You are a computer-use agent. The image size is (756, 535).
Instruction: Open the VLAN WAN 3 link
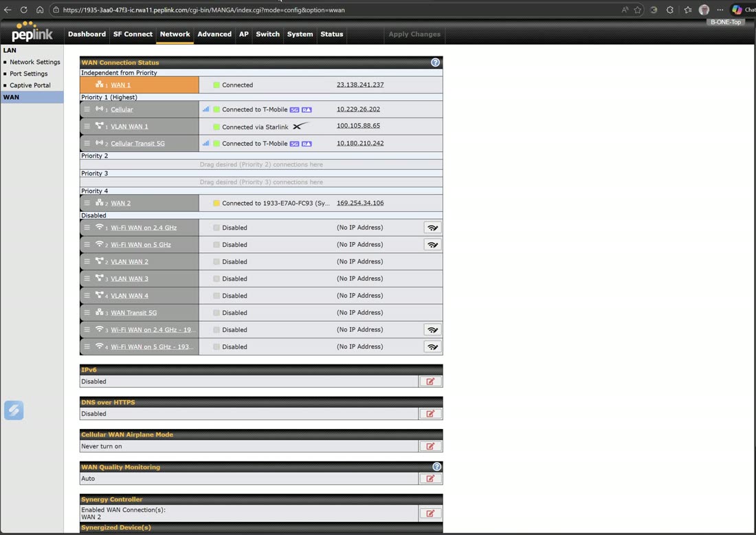pos(129,279)
